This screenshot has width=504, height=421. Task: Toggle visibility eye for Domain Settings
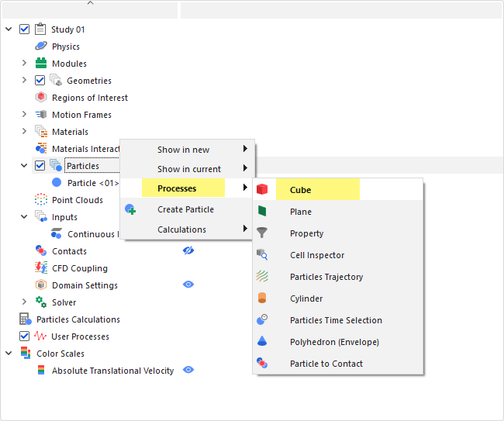[188, 285]
